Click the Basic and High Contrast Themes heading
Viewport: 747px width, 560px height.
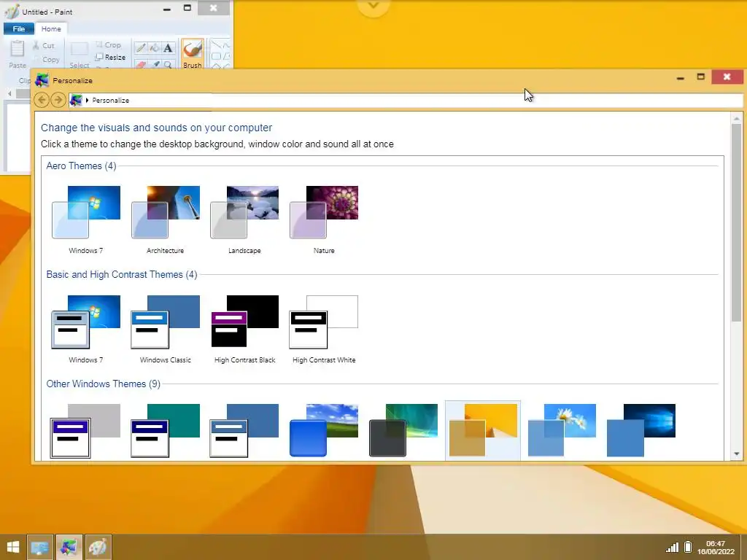click(x=122, y=274)
